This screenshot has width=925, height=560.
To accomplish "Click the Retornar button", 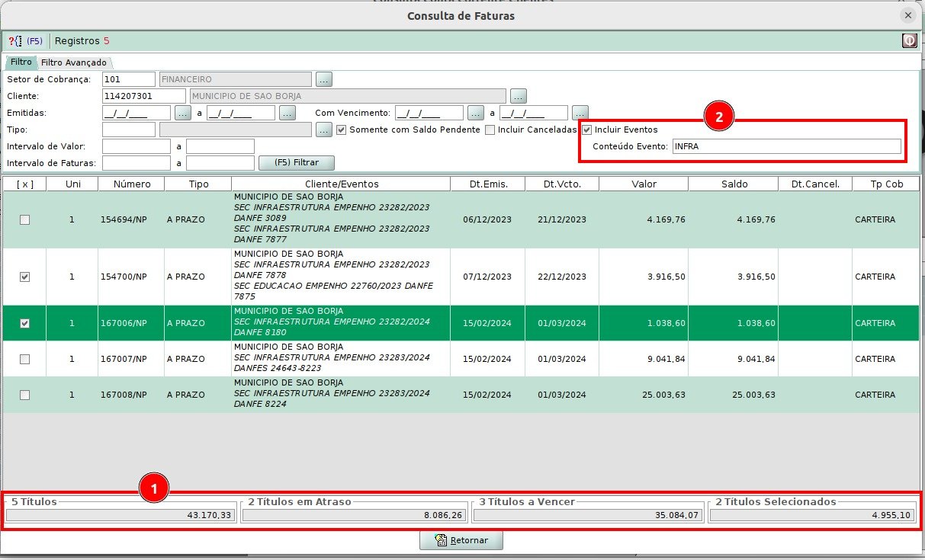I will tap(461, 540).
